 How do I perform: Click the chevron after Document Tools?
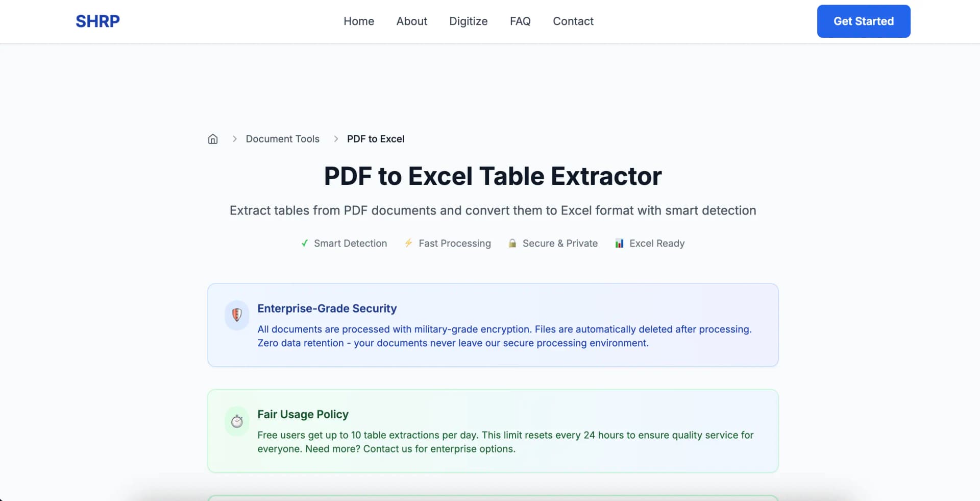pyautogui.click(x=335, y=138)
